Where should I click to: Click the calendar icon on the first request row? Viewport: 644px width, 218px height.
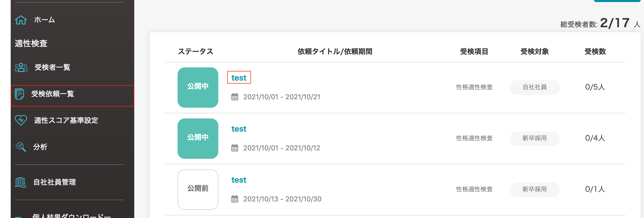click(x=235, y=97)
